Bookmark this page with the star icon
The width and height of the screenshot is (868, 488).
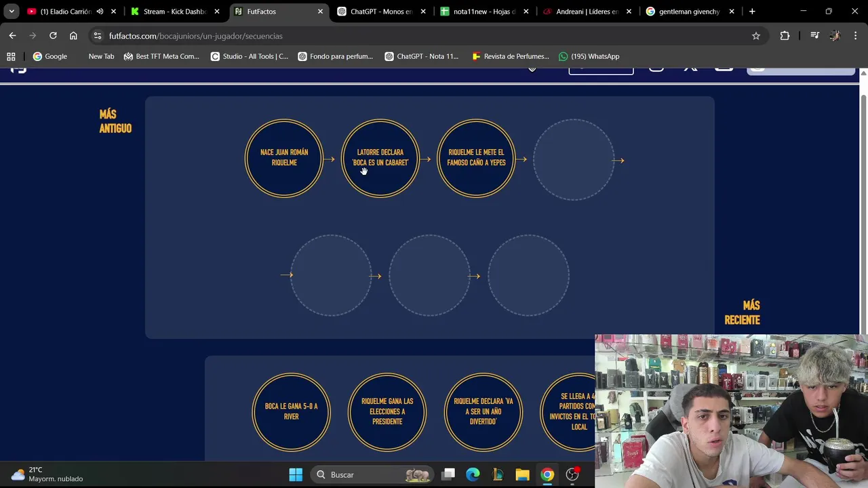coord(756,36)
